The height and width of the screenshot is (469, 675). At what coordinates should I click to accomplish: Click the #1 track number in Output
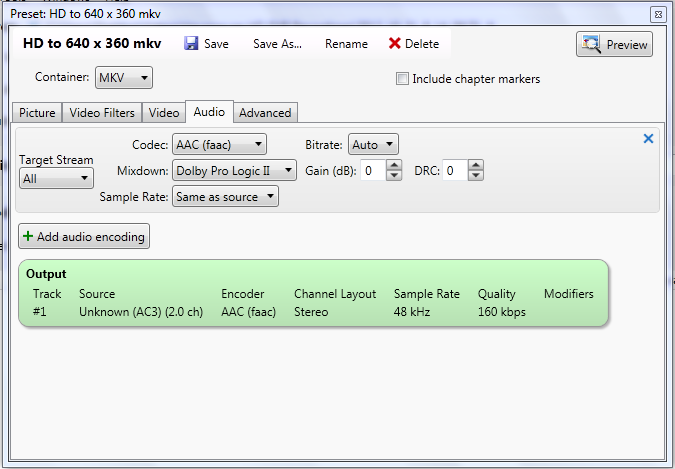(x=39, y=312)
